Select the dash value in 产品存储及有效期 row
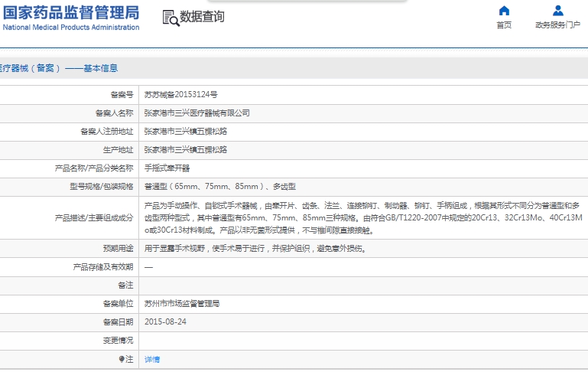 coord(148,267)
